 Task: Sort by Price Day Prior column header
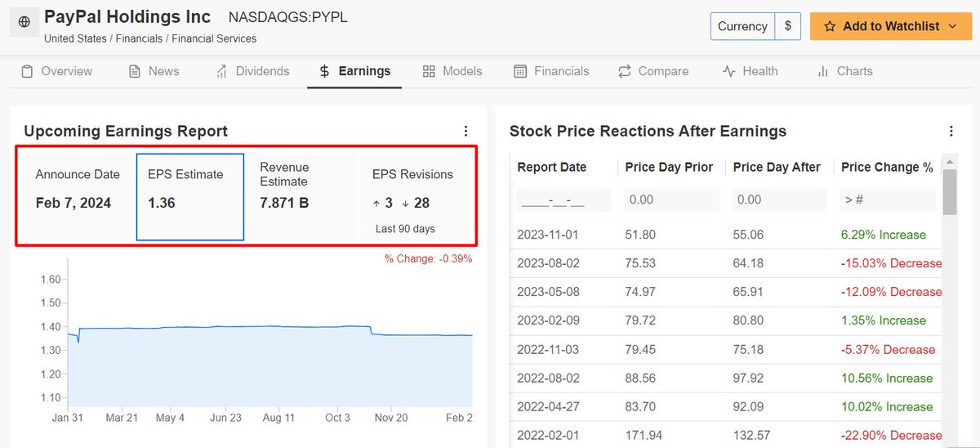(x=669, y=167)
